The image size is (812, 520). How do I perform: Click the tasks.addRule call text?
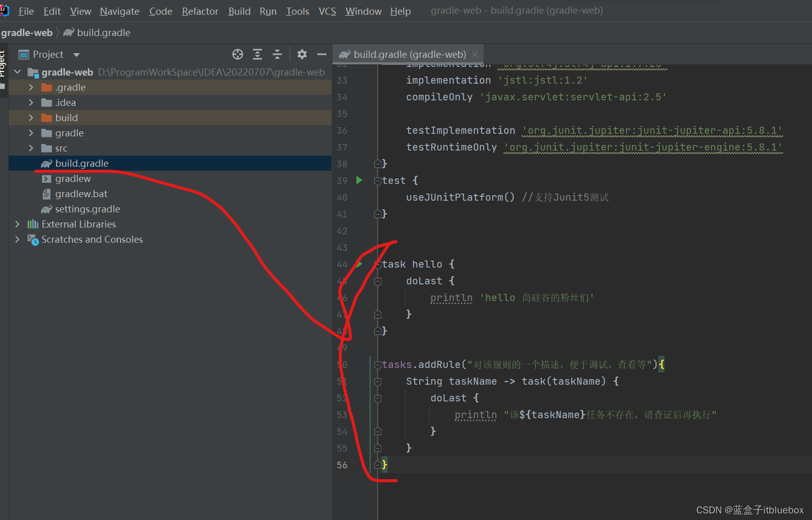pyautogui.click(x=421, y=364)
